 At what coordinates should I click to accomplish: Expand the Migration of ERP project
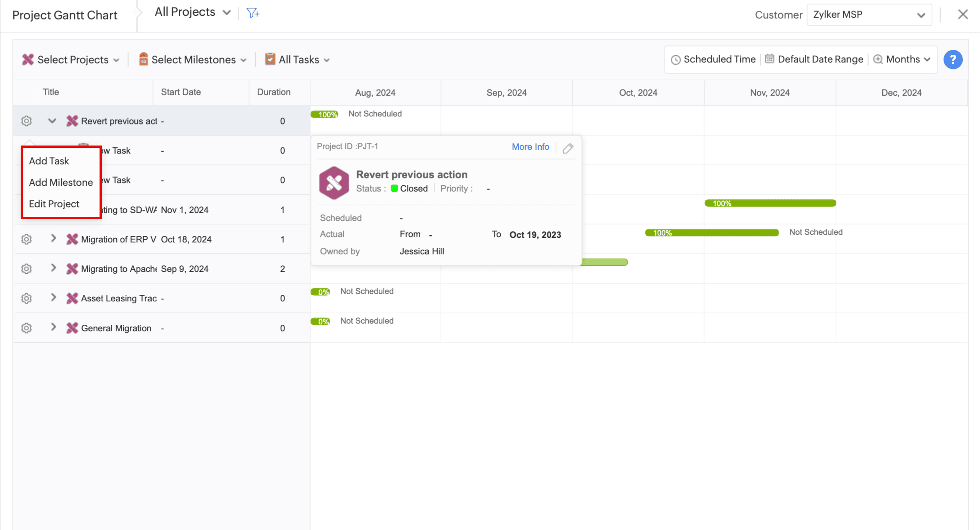(53, 239)
